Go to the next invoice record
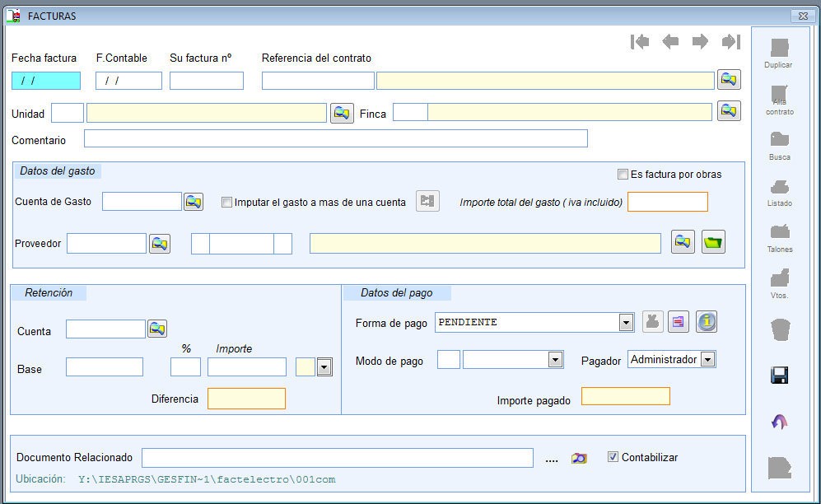 tap(700, 42)
